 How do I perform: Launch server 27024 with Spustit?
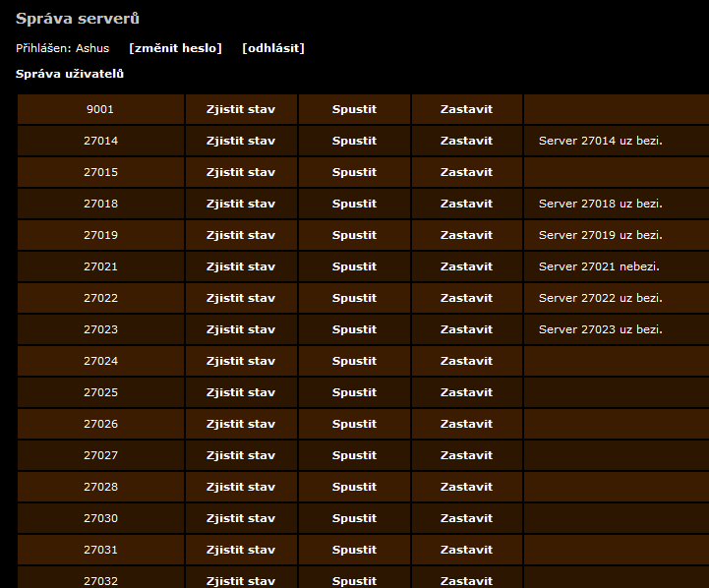coord(354,361)
